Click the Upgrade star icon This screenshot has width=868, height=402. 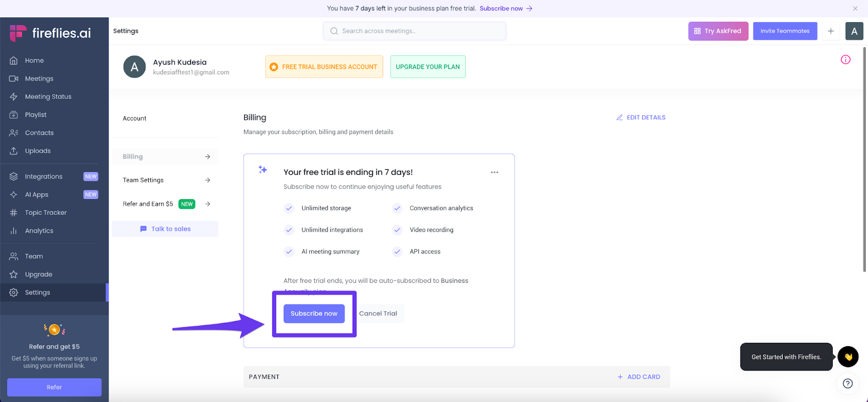coord(14,275)
